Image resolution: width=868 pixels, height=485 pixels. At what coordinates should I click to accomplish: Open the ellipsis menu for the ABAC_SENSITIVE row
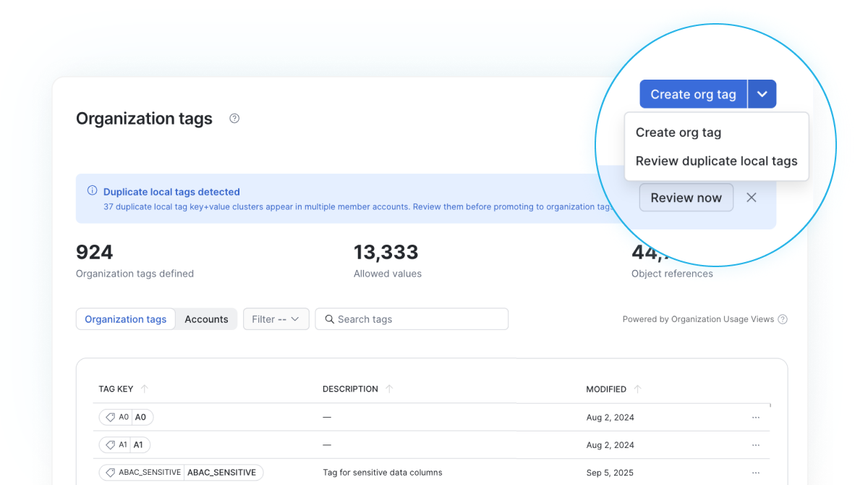pos(756,473)
